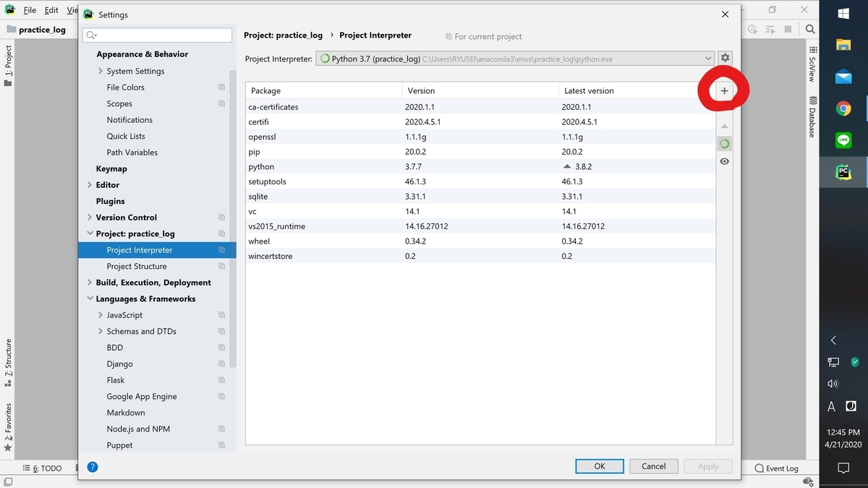Select the certifi package row
This screenshot has height=488, width=868.
(x=480, y=122)
